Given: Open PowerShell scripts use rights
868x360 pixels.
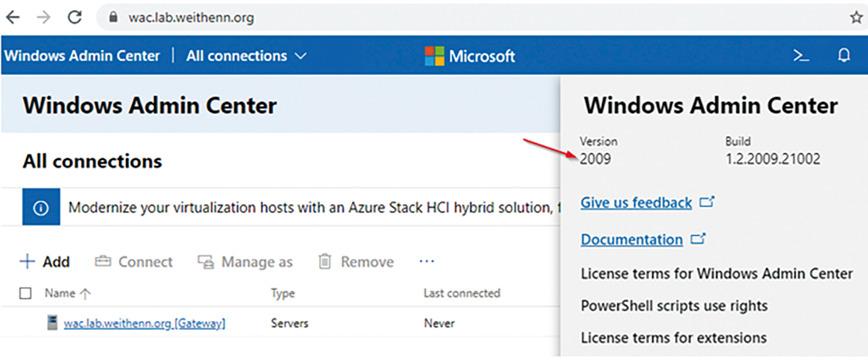Looking at the screenshot, I should [x=674, y=305].
